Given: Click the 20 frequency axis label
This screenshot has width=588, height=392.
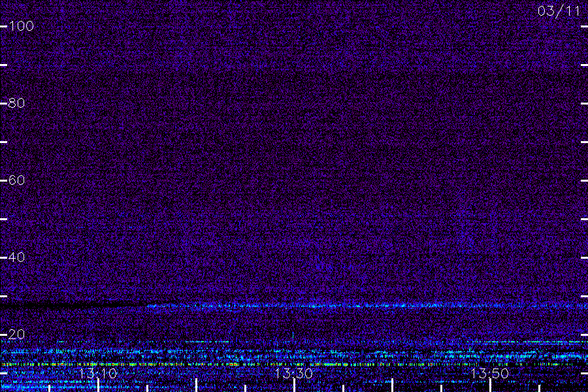Looking at the screenshot, I should 16,335.
